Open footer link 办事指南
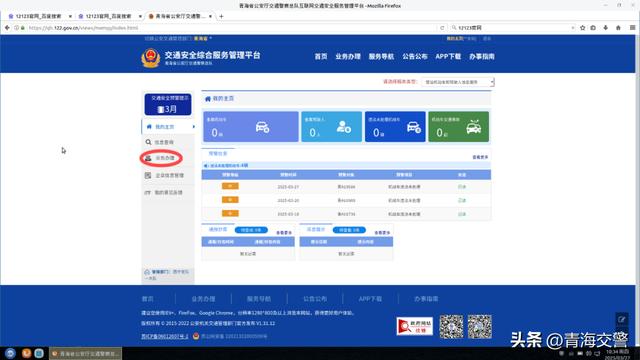This screenshot has width=640, height=360. point(426,299)
